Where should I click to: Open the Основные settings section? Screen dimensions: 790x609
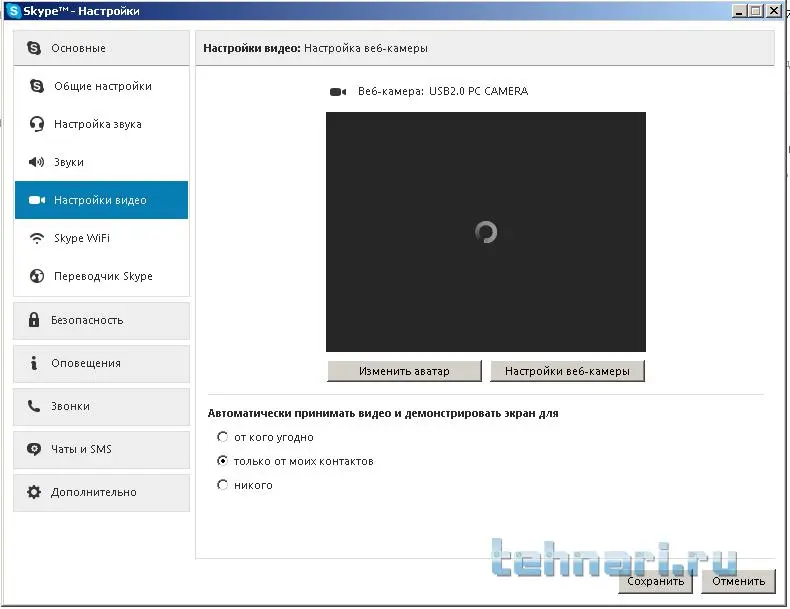(x=101, y=48)
